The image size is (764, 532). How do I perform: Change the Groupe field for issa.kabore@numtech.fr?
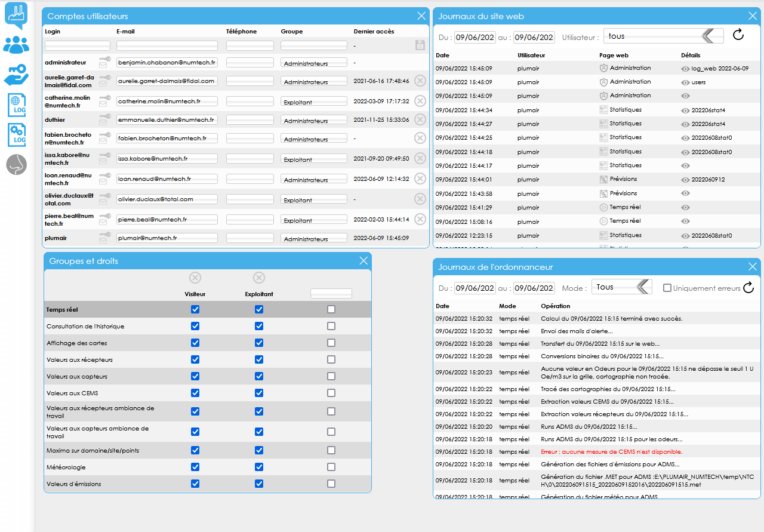click(x=313, y=159)
